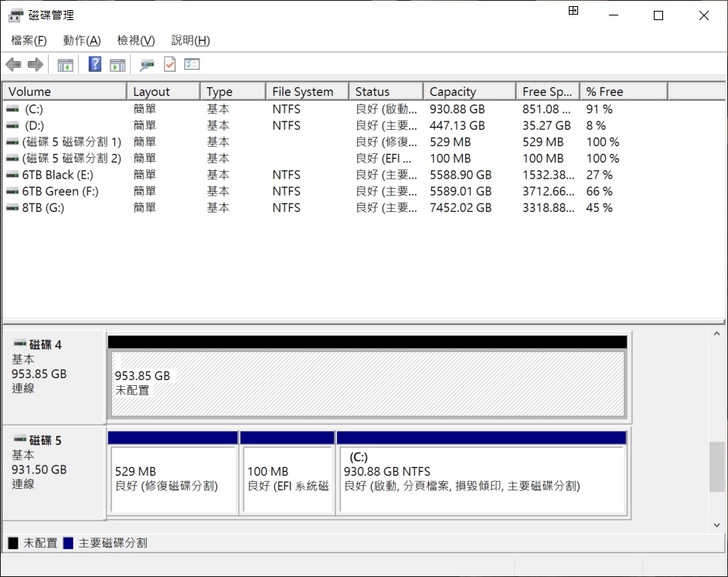The height and width of the screenshot is (577, 728).
Task: Click the scroll down arrow of the disk pane
Action: click(x=717, y=525)
